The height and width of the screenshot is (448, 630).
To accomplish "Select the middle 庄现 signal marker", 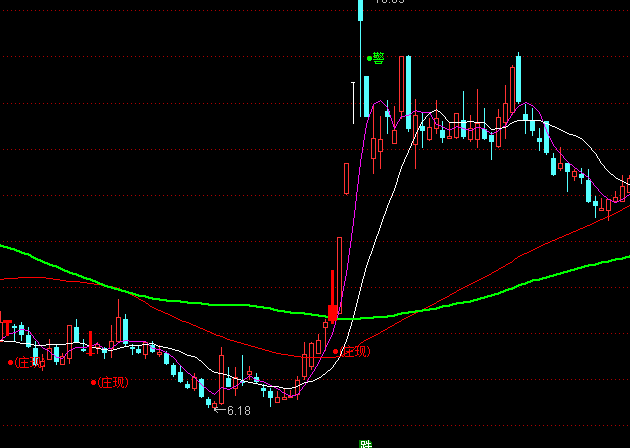I will tap(111, 382).
